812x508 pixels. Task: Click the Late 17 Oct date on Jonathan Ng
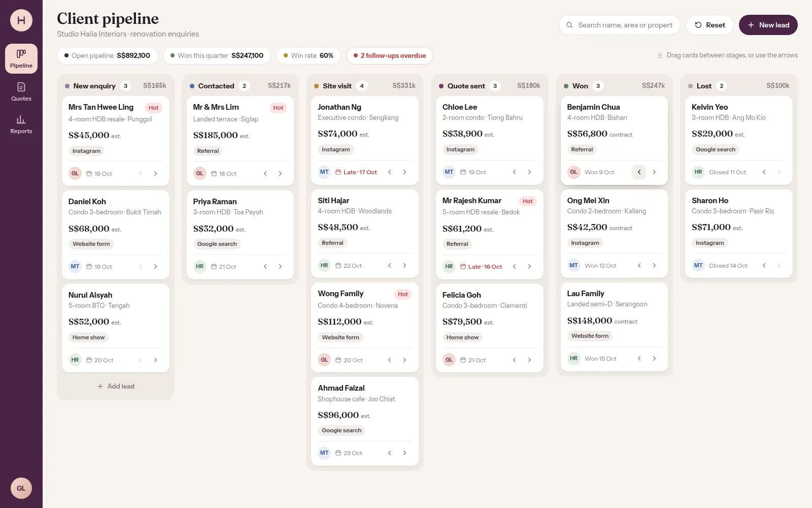[x=356, y=172]
